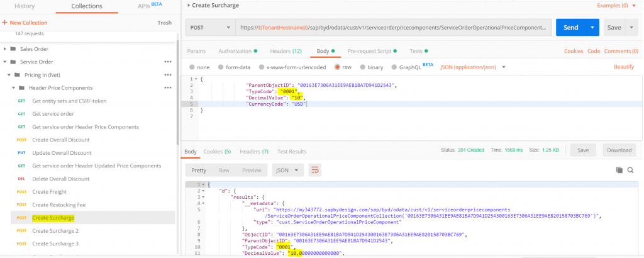Open the Params tab
Screen dimensions: 644x258
click(196, 52)
